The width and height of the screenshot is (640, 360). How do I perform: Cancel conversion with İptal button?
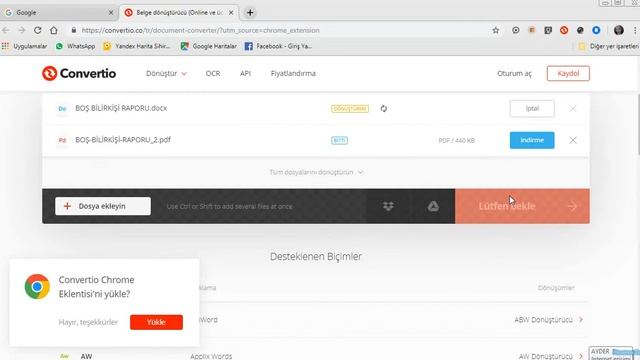point(532,109)
